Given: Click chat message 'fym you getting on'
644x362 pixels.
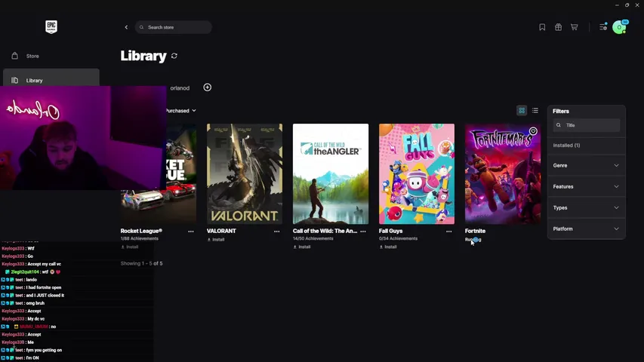Looking at the screenshot, I should [44, 350].
